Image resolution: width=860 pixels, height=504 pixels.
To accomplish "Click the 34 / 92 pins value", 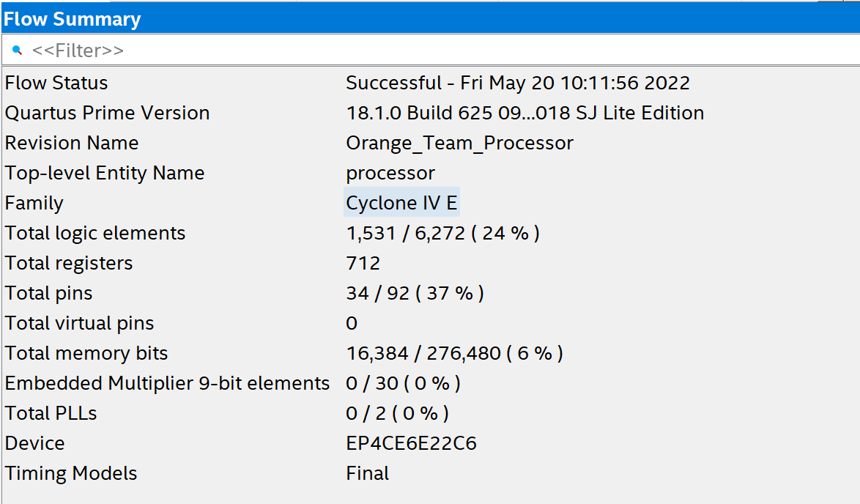I will [415, 293].
